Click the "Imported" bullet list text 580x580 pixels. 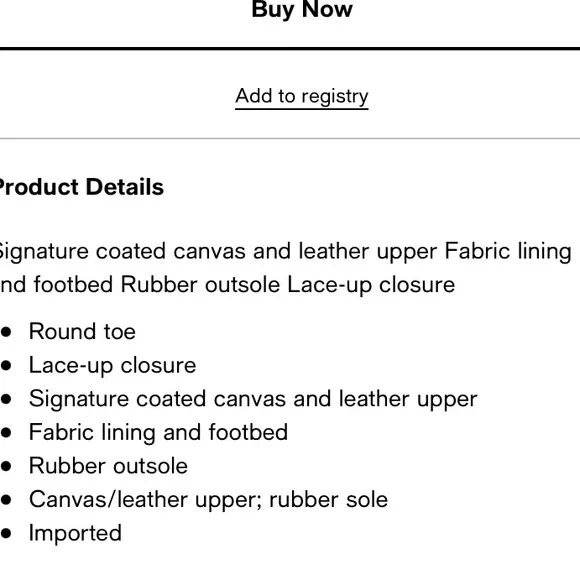(x=75, y=533)
